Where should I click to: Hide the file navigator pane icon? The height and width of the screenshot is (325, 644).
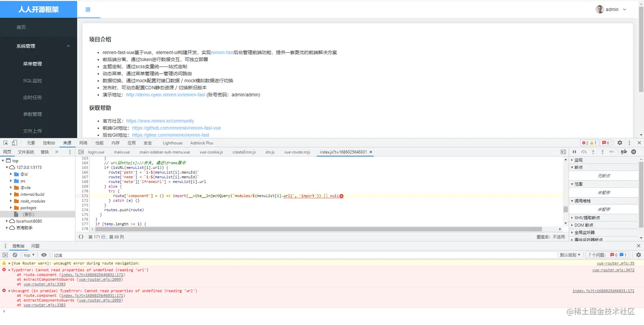pos(80,152)
